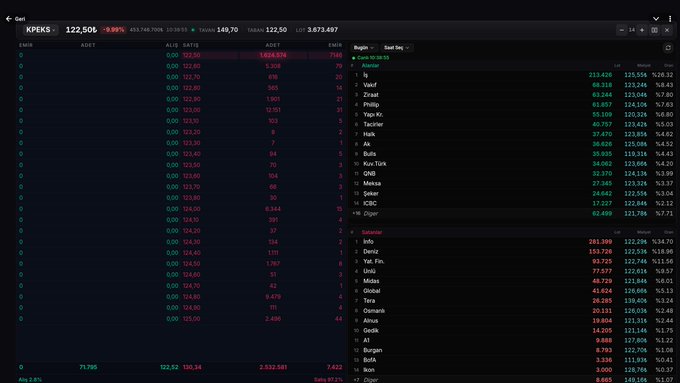The width and height of the screenshot is (680, 383).
Task: Select seller row Ünlü
Action: (513, 271)
